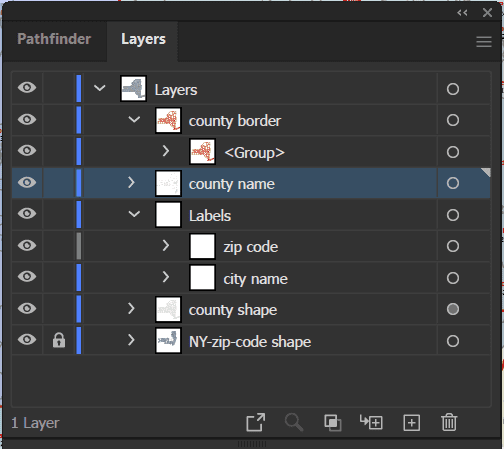Hide the county border layer
The width and height of the screenshot is (504, 449).
tap(27, 119)
